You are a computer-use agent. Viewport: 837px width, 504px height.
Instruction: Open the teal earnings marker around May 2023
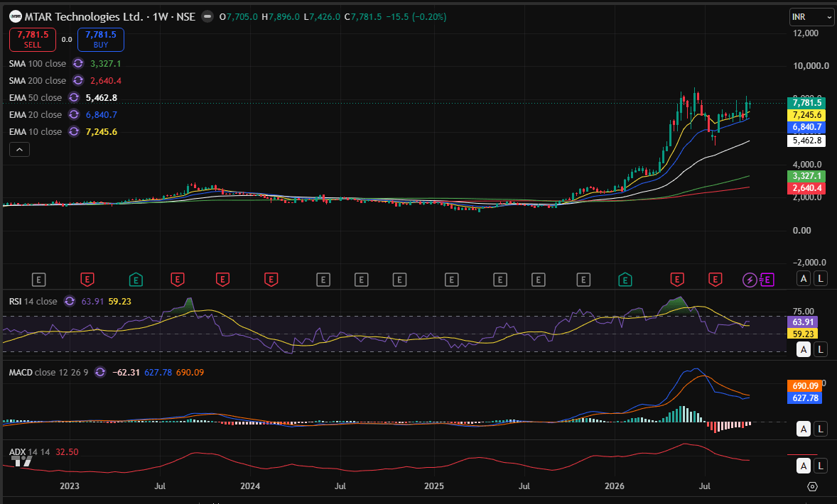[x=136, y=280]
